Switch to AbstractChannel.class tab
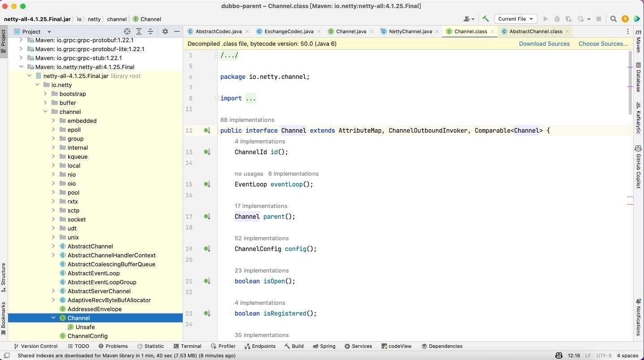This screenshot has width=644, height=360. coord(536,31)
